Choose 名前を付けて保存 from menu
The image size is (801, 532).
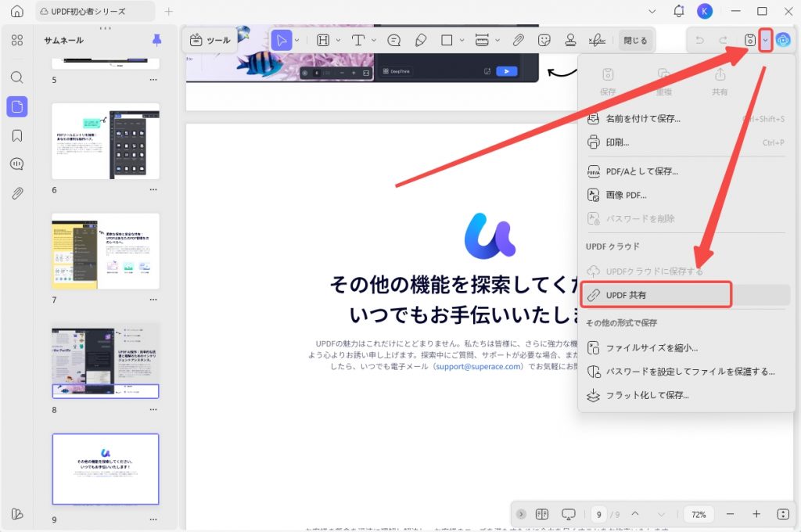(685, 119)
